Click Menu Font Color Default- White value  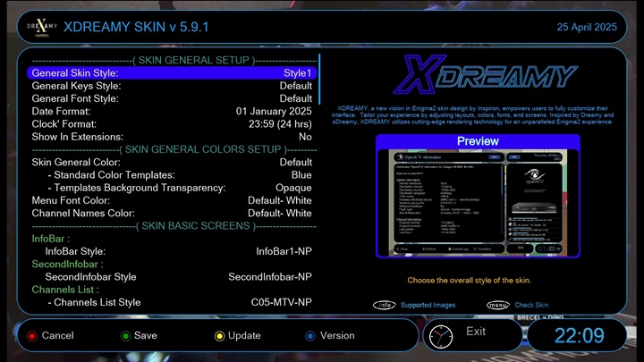tap(280, 200)
